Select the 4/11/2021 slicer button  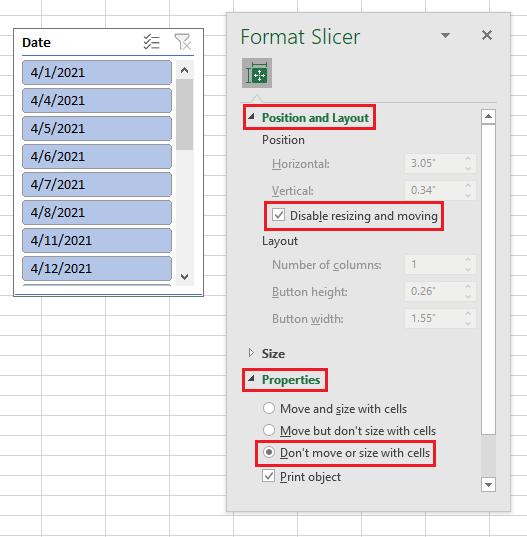(x=97, y=240)
